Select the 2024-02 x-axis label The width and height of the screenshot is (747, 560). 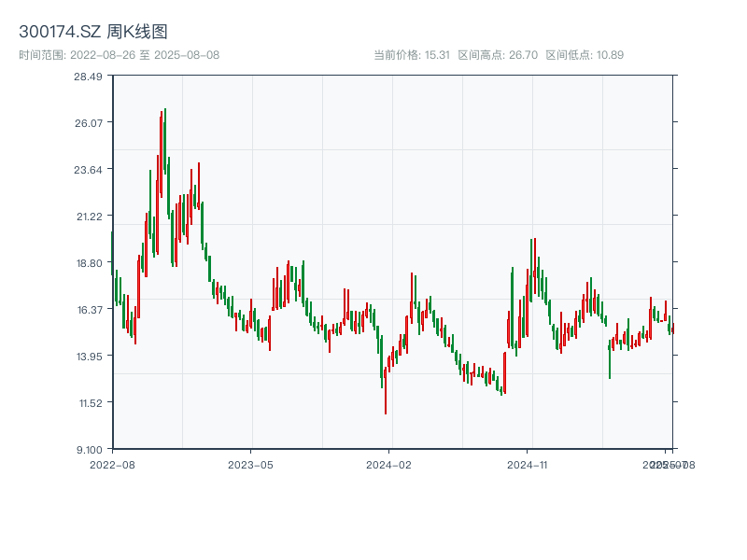388,462
